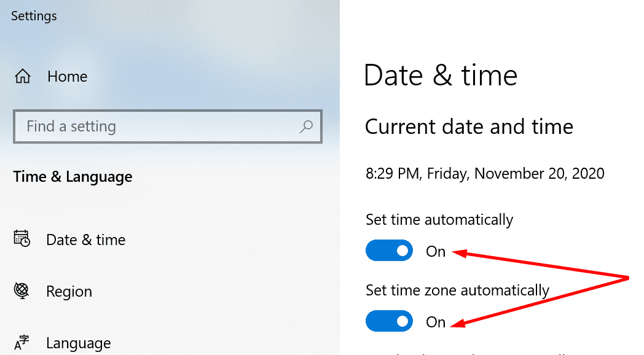Image resolution: width=644 pixels, height=355 pixels.
Task: Open the Language sidebar item
Action: coord(79,343)
